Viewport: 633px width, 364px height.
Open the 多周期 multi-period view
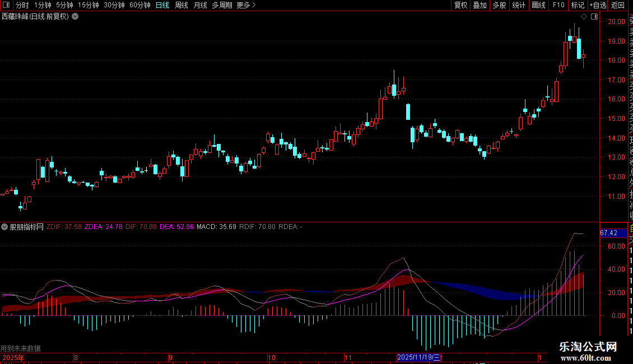222,5
